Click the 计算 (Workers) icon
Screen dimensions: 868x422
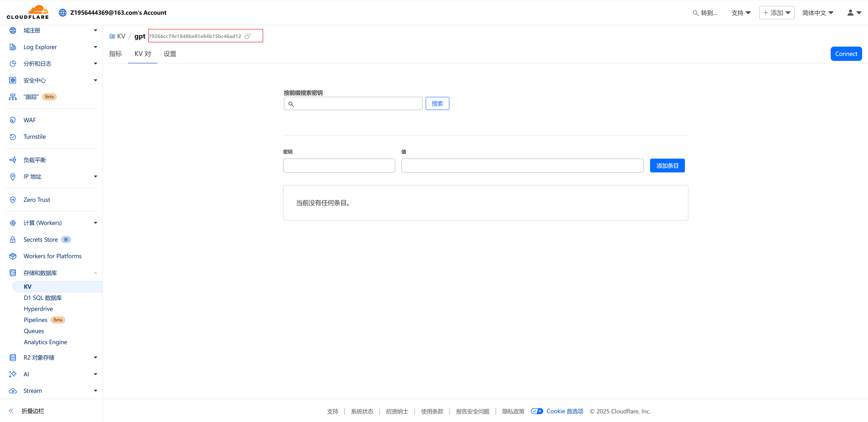13,223
